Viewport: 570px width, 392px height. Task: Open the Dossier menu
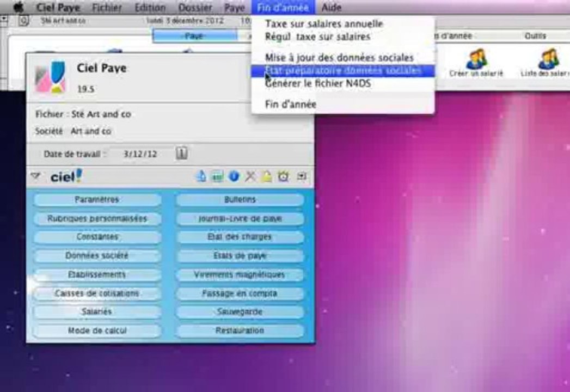pyautogui.click(x=195, y=7)
